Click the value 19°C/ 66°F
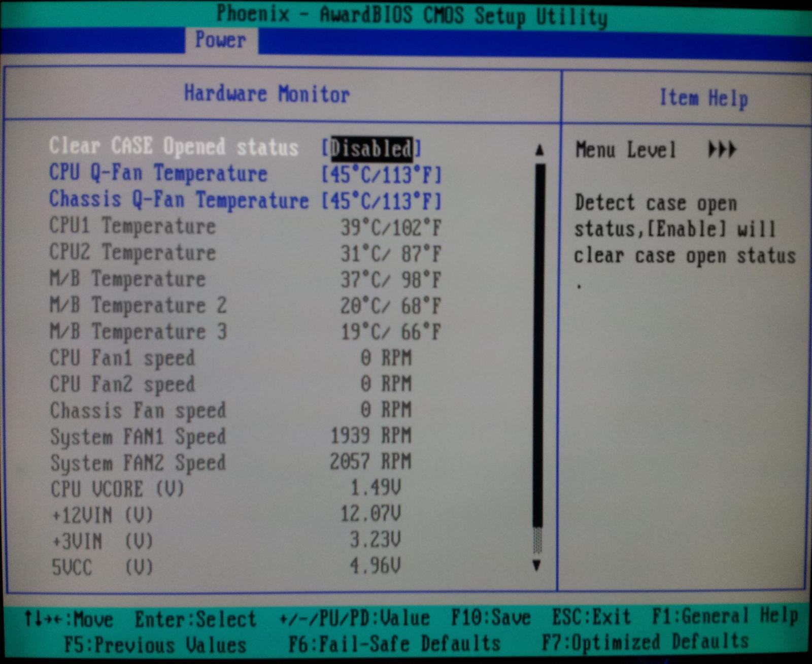The image size is (812, 664). [391, 333]
